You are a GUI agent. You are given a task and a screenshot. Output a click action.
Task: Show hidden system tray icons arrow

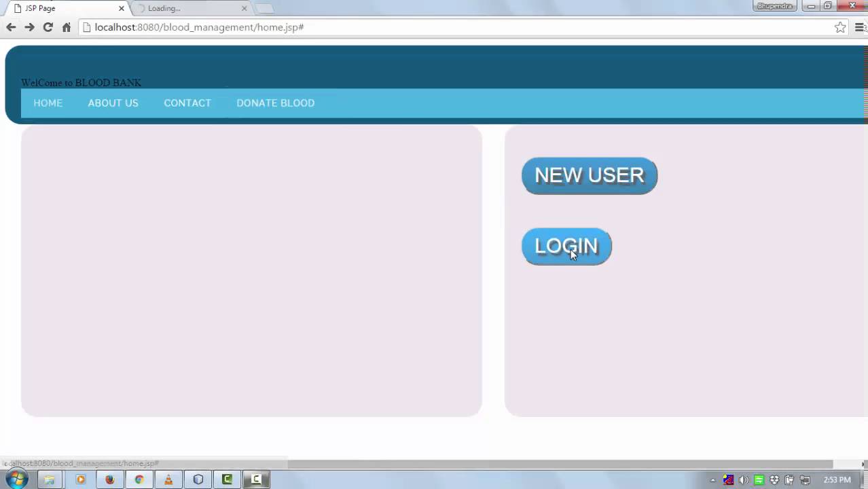(712, 480)
